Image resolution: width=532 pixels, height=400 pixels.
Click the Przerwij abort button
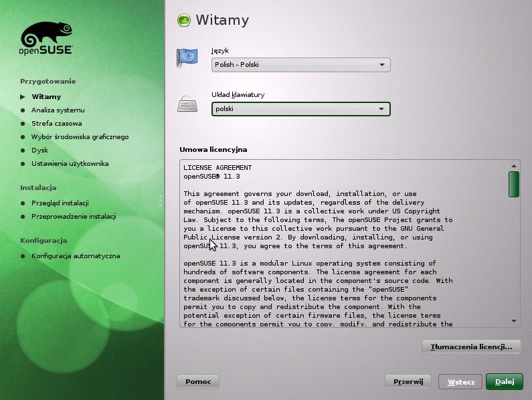tap(408, 382)
